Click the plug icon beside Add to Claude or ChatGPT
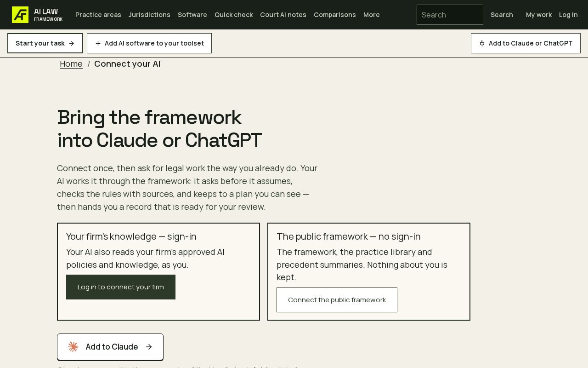The image size is (588, 368). coord(482,43)
